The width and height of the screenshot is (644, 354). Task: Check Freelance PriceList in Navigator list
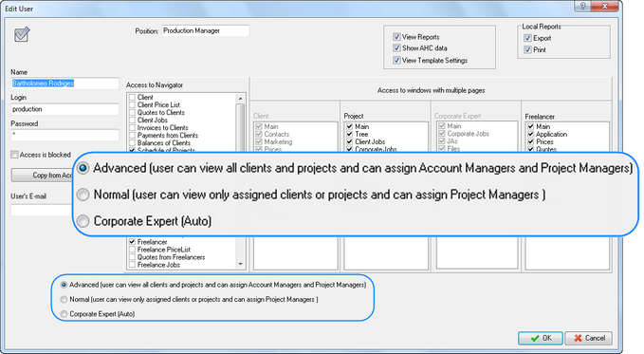pos(132,250)
